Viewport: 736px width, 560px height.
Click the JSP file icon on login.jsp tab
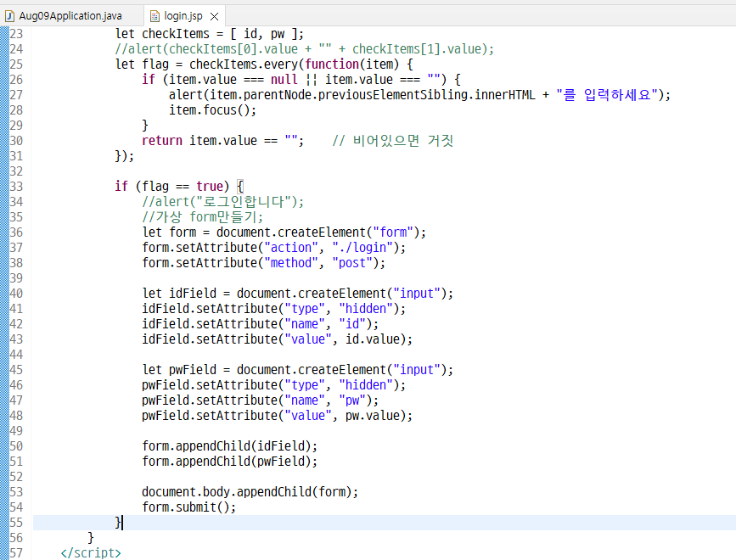point(155,16)
